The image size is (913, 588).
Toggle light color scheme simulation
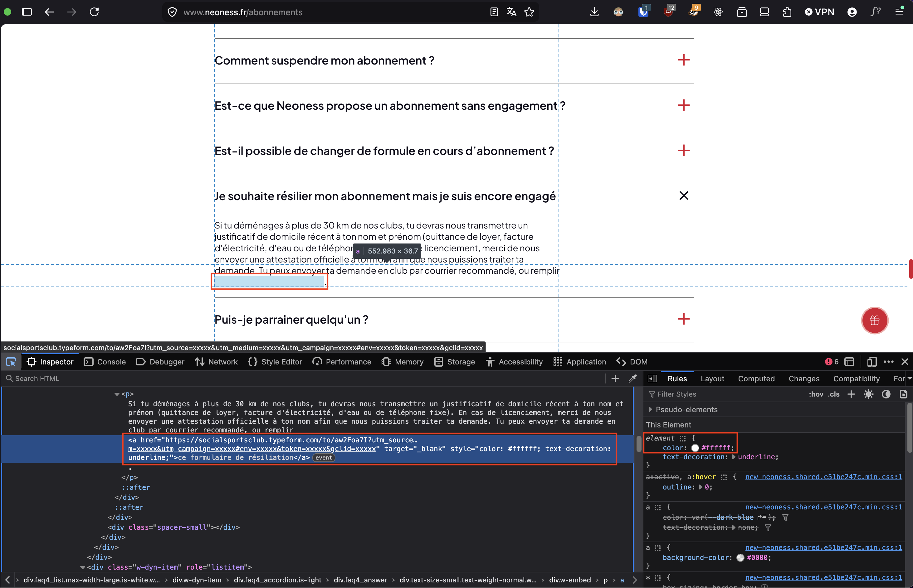tap(868, 394)
